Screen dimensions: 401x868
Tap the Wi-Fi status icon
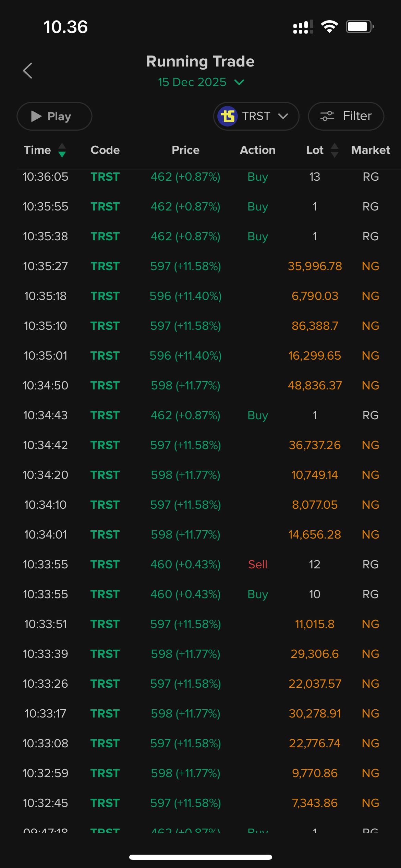point(329,26)
